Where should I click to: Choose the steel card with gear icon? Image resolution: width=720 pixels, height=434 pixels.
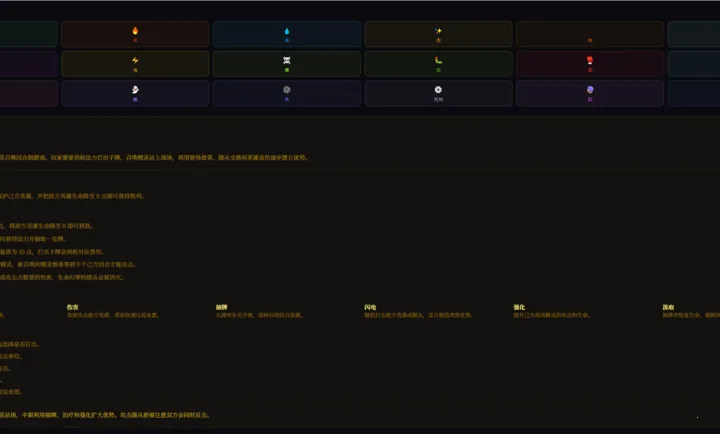[438, 93]
